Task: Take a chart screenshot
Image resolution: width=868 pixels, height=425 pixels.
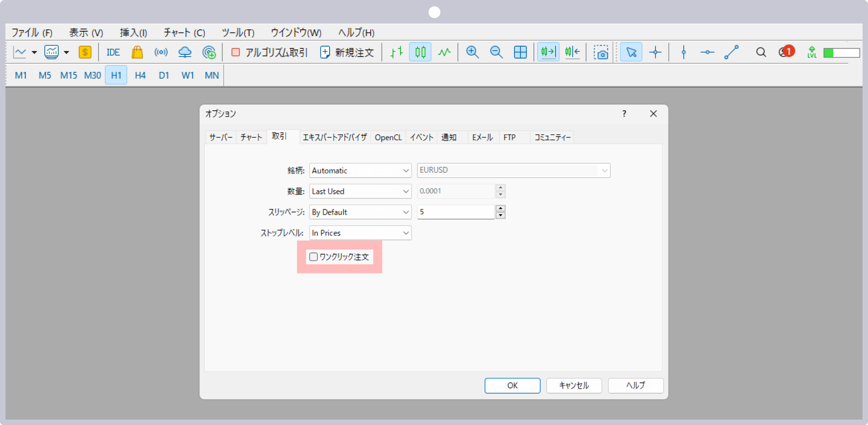Action: (601, 52)
